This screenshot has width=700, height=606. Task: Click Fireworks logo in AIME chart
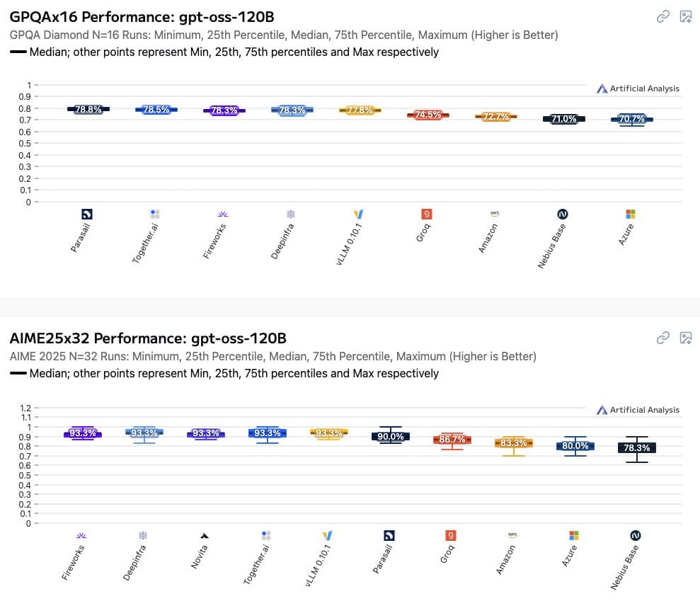pyautogui.click(x=81, y=535)
